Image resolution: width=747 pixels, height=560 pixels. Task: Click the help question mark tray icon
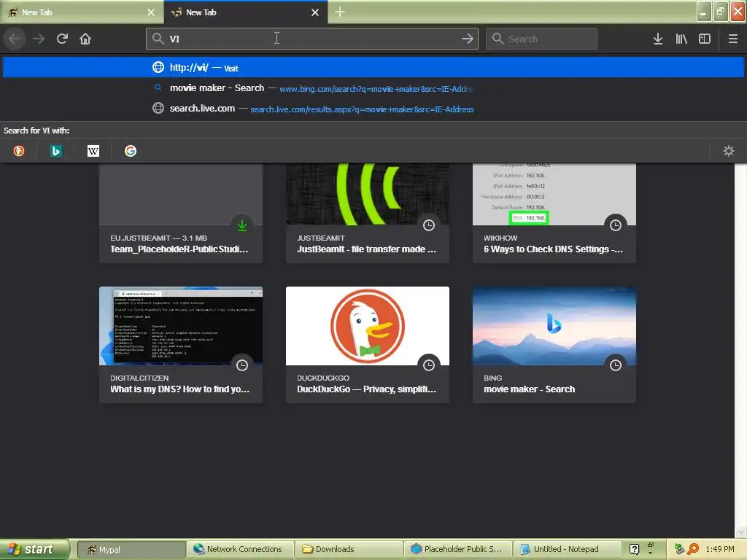coord(634,550)
